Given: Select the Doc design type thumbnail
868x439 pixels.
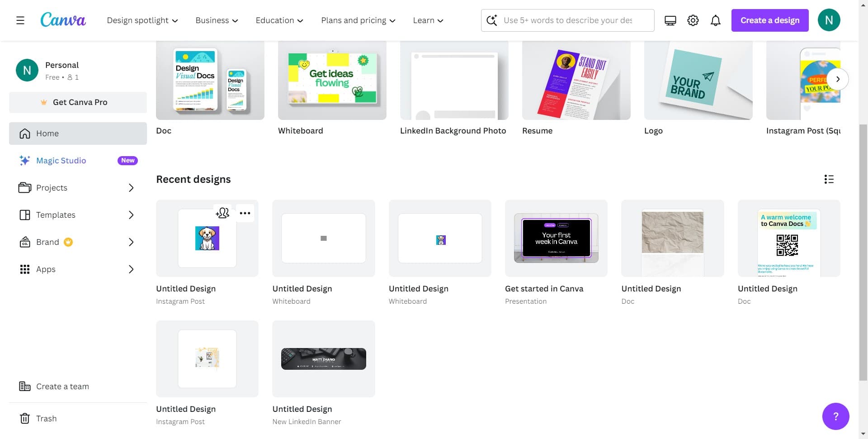Looking at the screenshot, I should (210, 80).
